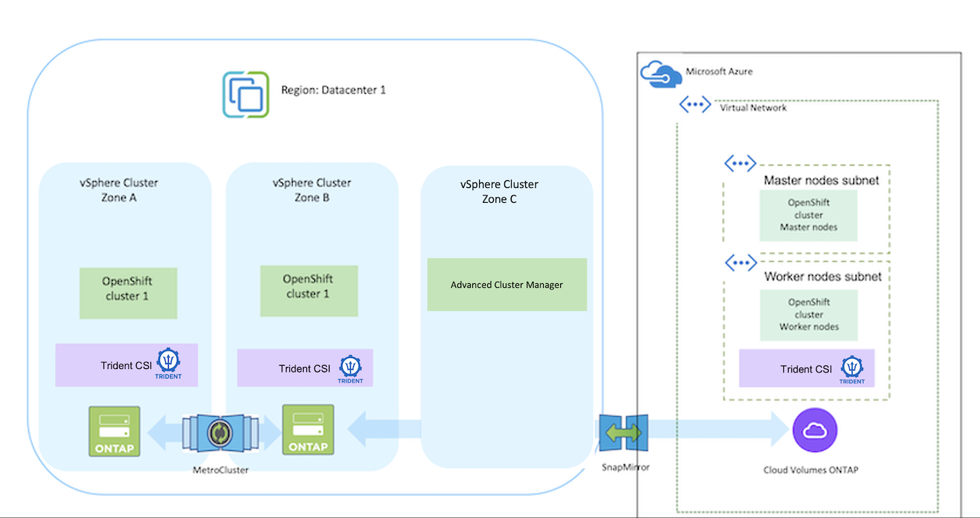Click the Trident logo in Zone A
Image resolution: width=980 pixels, height=518 pixels.
pos(168,363)
